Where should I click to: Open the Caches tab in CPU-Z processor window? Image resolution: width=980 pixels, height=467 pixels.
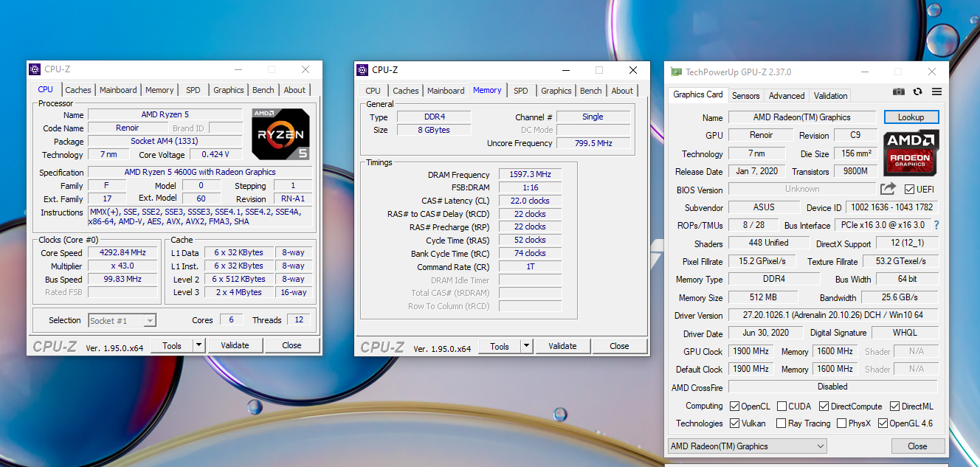(x=78, y=90)
